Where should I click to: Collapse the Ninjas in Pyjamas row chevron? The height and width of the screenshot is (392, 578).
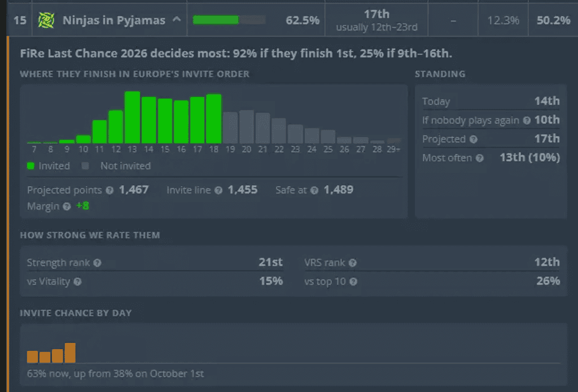177,19
